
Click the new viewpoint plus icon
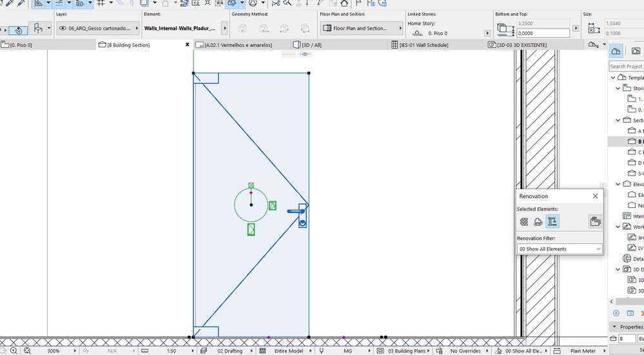(x=616, y=314)
